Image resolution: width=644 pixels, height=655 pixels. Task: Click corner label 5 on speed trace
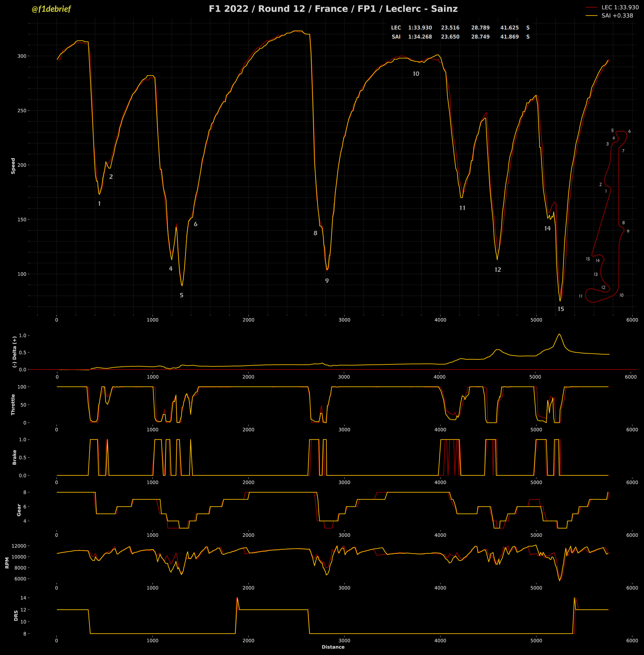click(x=182, y=295)
